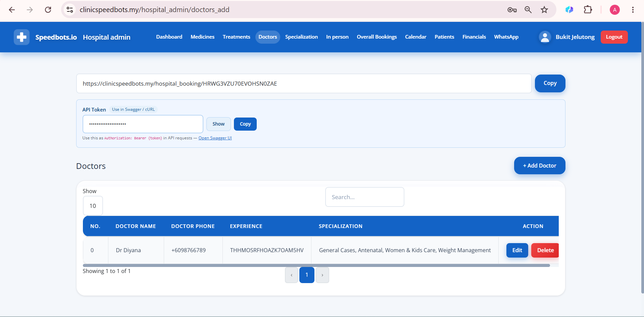Go to Medicines page

pos(202,37)
